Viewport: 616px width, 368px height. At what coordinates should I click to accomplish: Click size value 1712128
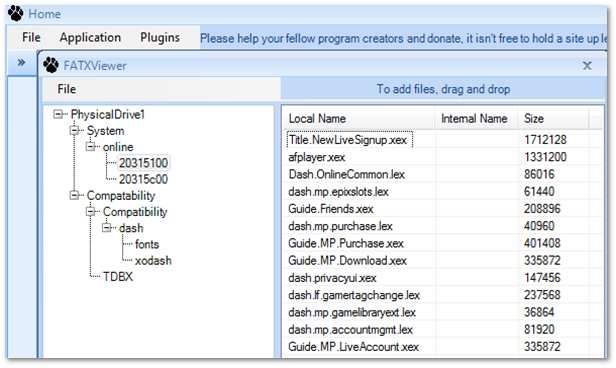tap(545, 140)
